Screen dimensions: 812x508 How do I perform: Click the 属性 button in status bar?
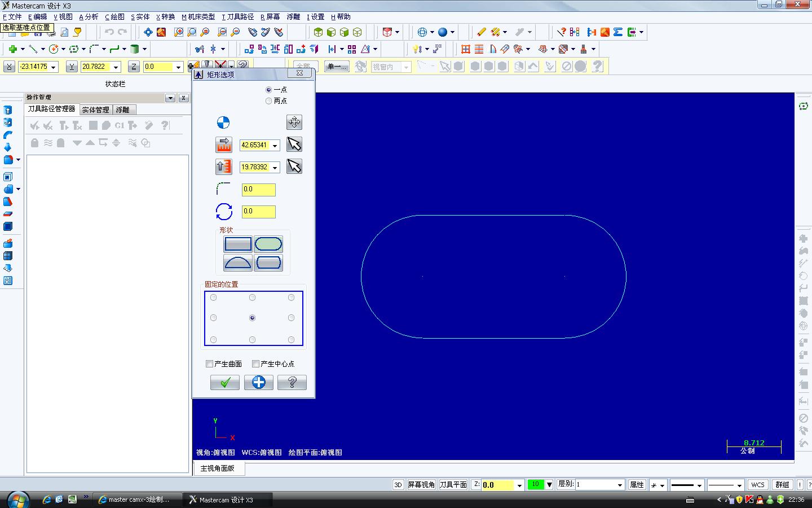pos(637,485)
